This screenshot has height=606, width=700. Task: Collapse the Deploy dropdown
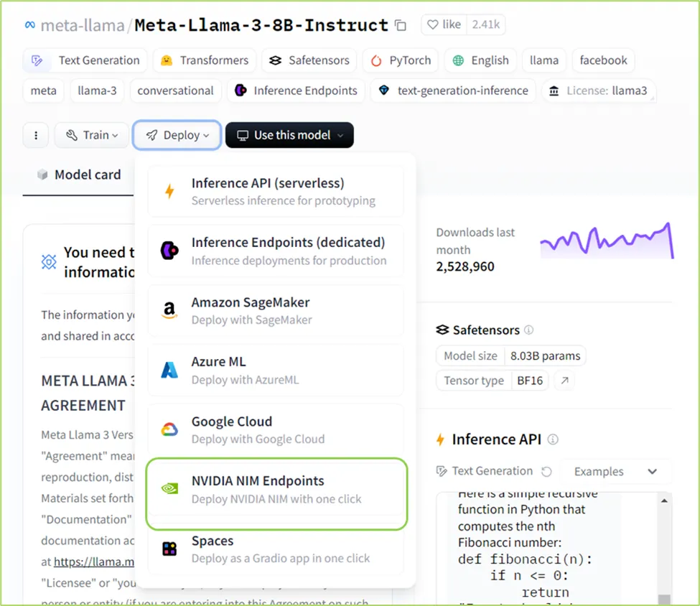(177, 135)
